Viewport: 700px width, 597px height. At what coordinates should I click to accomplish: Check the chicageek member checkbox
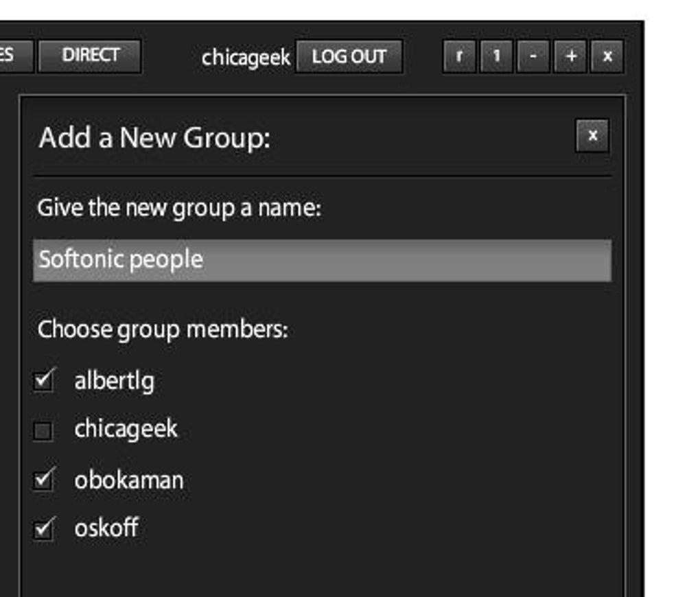tap(43, 431)
